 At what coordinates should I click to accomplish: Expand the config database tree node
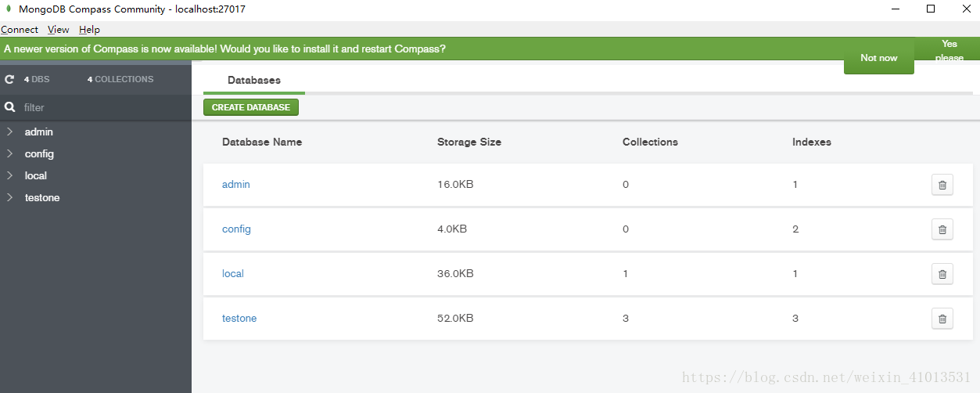click(9, 153)
